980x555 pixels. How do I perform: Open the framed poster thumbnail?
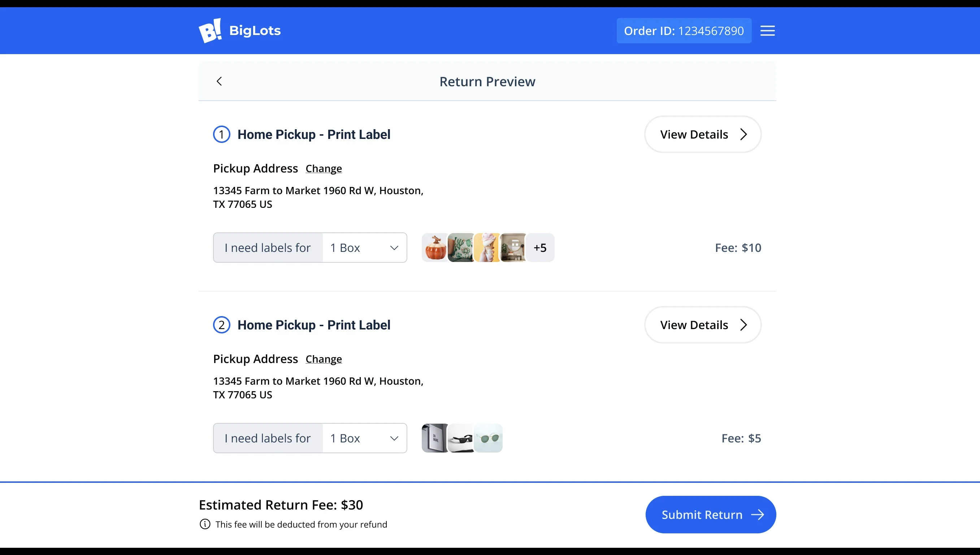pyautogui.click(x=435, y=438)
